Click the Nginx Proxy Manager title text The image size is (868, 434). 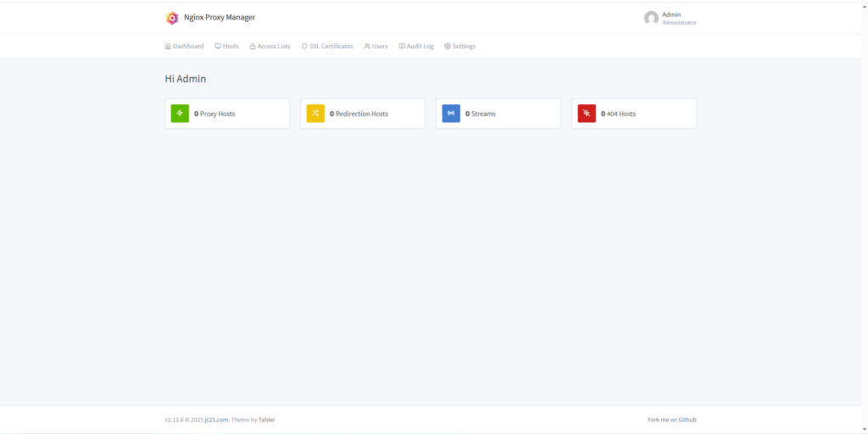220,18
